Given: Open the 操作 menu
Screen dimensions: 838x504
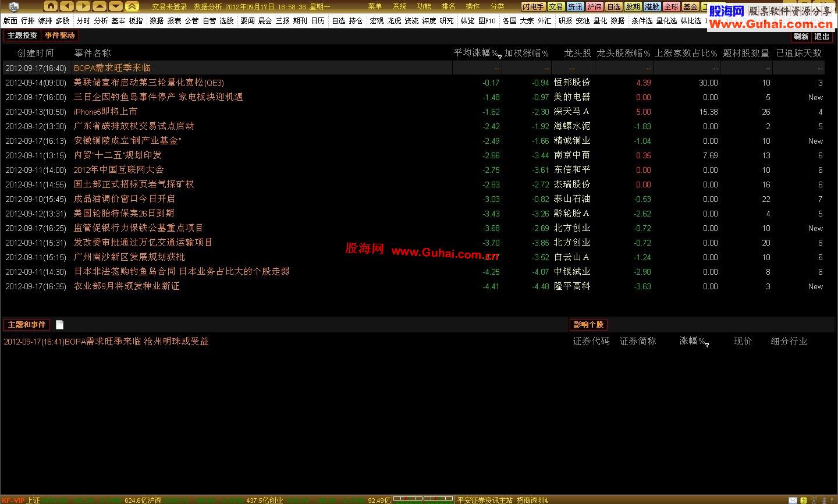Looking at the screenshot, I should (x=473, y=6).
